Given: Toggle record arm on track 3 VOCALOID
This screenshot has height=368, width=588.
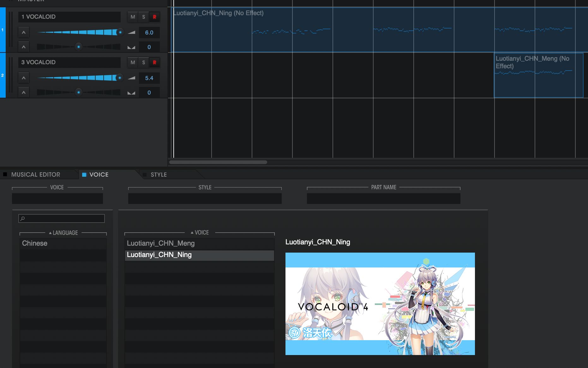Looking at the screenshot, I should [x=154, y=63].
